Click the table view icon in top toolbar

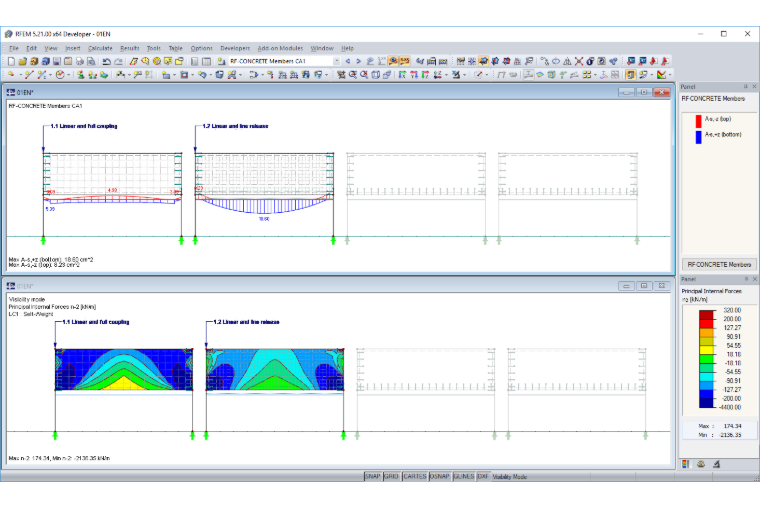pos(206,61)
